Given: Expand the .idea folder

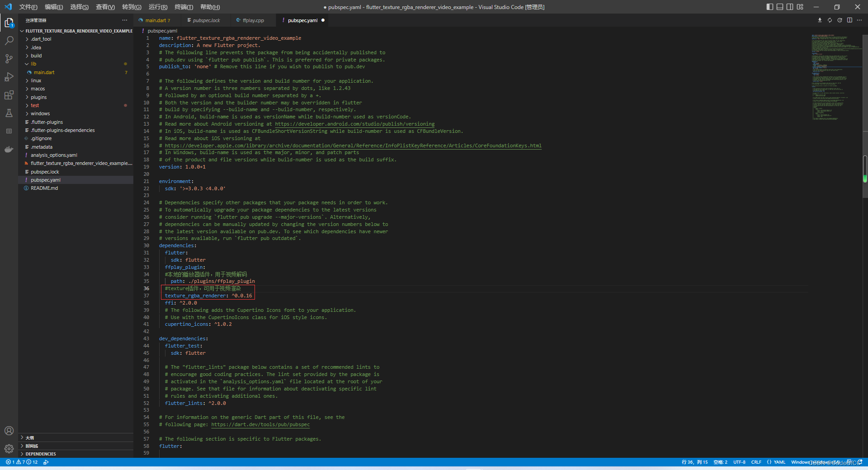Looking at the screenshot, I should [x=76, y=47].
